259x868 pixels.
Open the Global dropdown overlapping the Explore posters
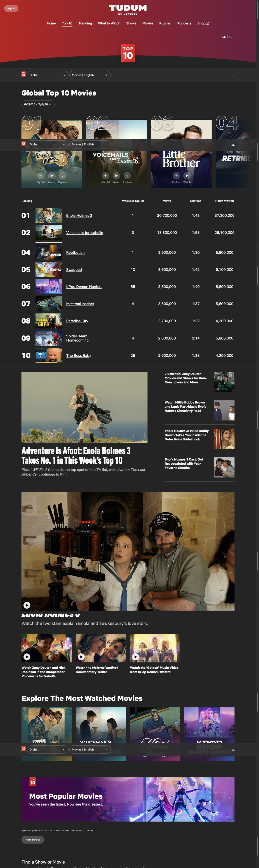[48, 750]
